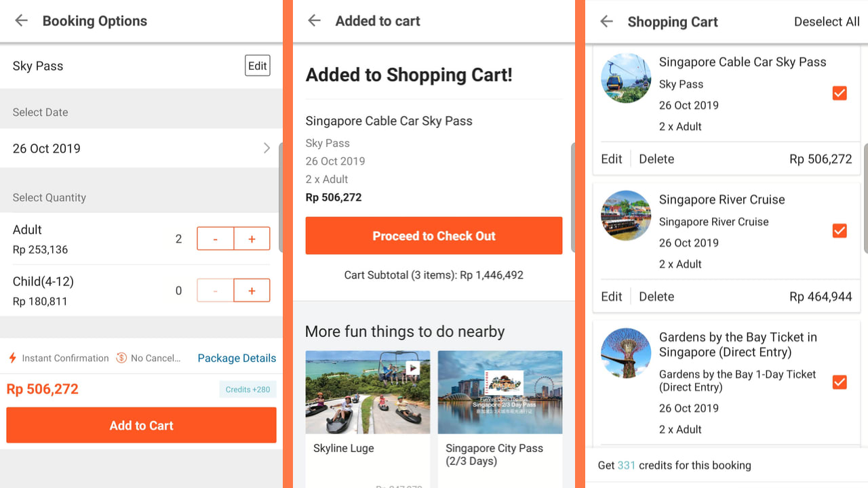Tap Deselect All in cart header
868x488 pixels.
826,22
